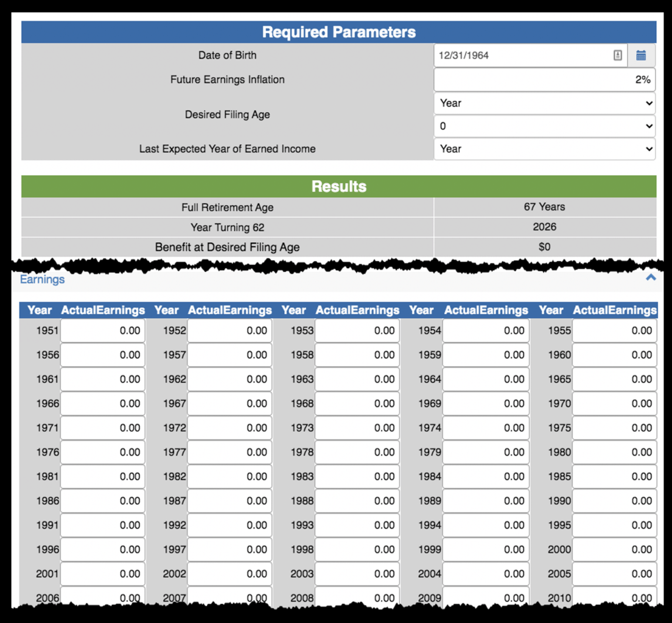Open Last Expected Year of Earned Income dropdown
The width and height of the screenshot is (672, 623).
(544, 148)
